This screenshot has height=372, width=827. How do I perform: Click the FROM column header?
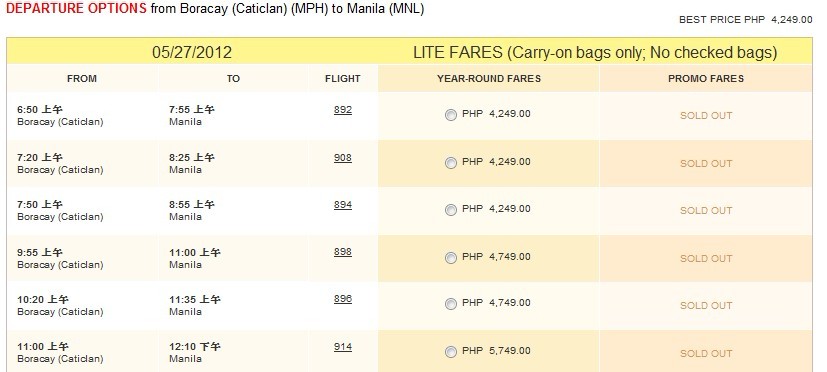[82, 79]
